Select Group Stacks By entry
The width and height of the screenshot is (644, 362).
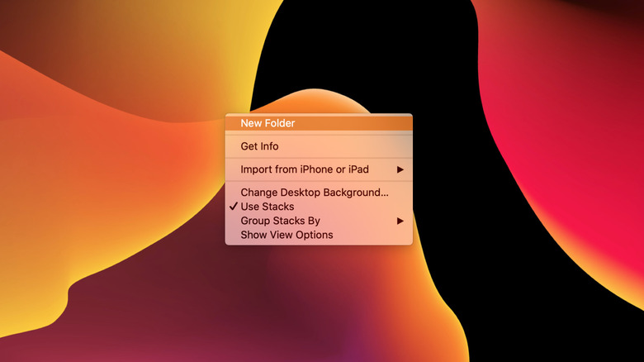(x=319, y=221)
